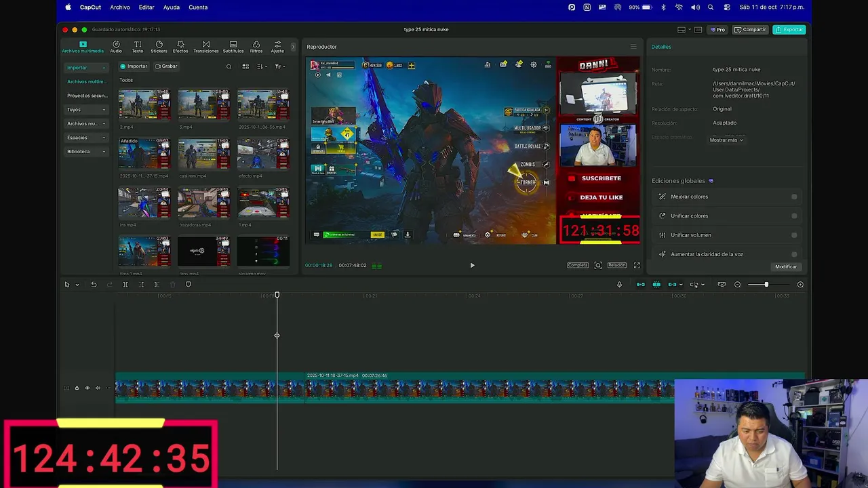Open the Subtítulos panel
Viewport: 868px width, 488px height.
233,47
